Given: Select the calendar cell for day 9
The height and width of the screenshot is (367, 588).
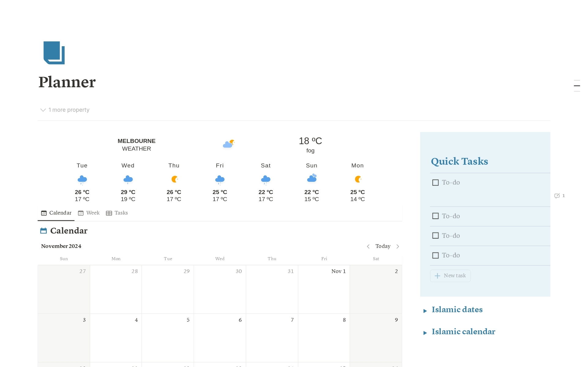Looking at the screenshot, I should tap(376, 338).
